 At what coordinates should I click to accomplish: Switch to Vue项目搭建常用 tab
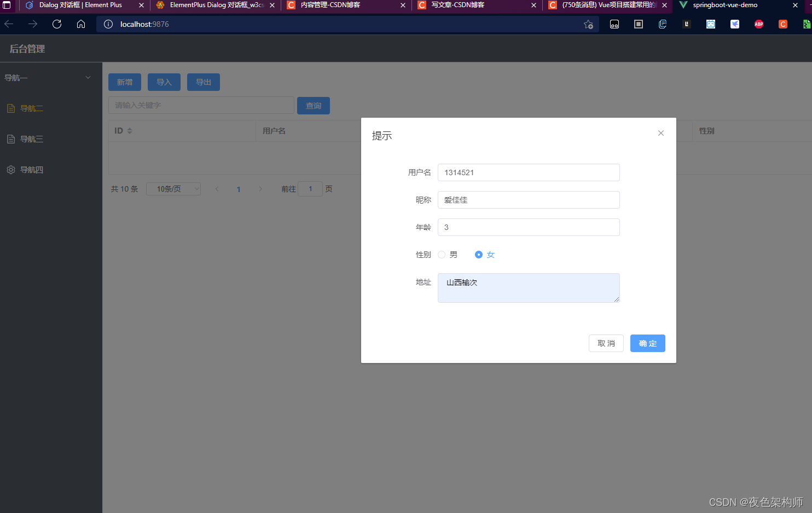pyautogui.click(x=609, y=5)
